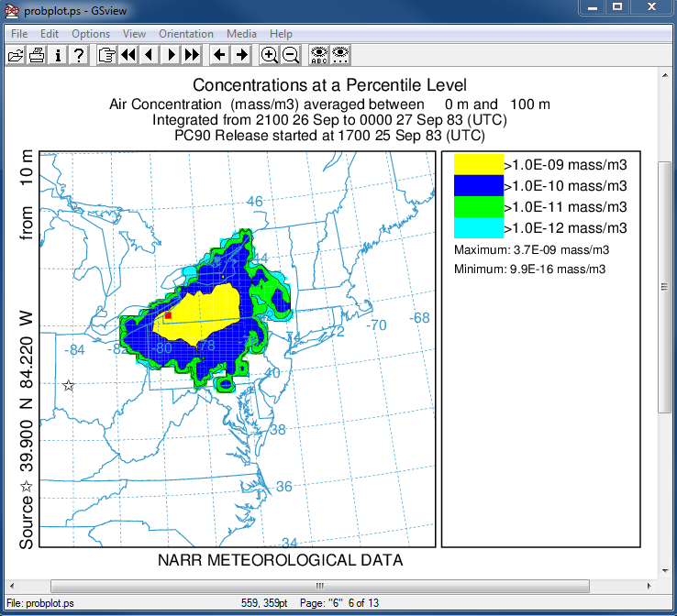Maximize the GSview window
Image resolution: width=677 pixels, height=616 pixels.
click(x=617, y=7)
